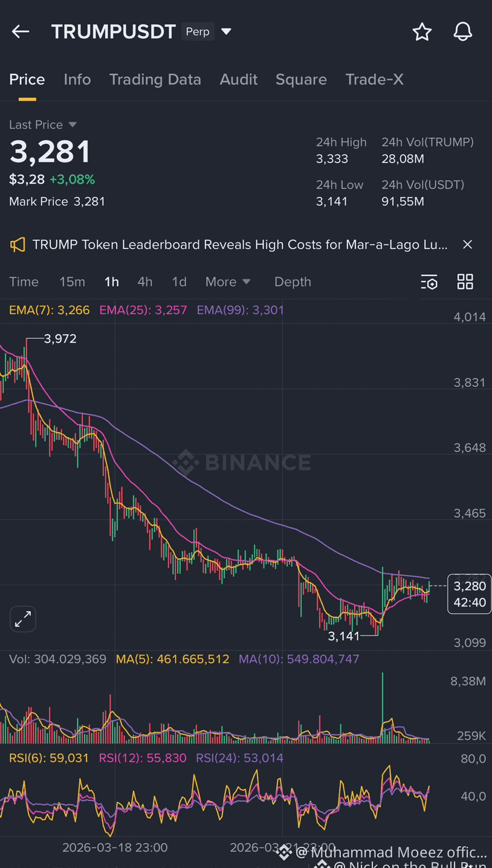The image size is (492, 868).
Task: Open the Trade-X tab
Action: coord(375,80)
